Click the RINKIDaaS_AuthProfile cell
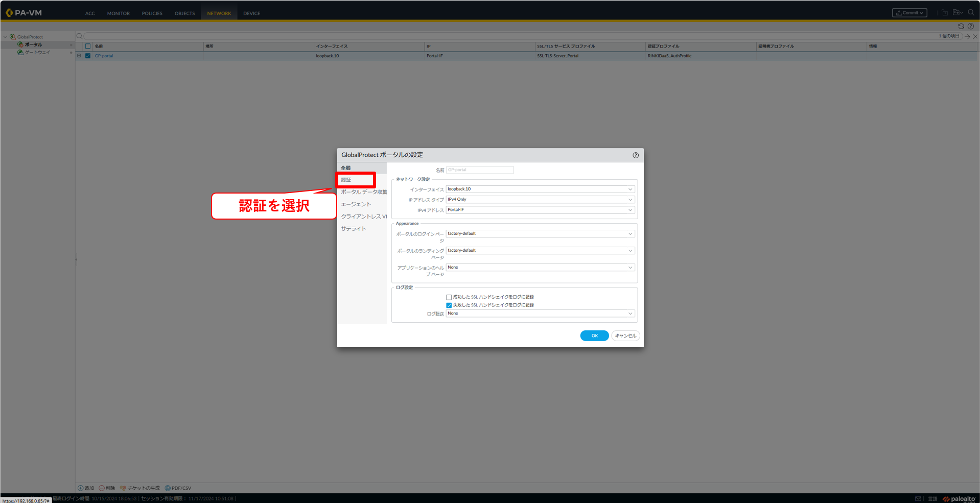This screenshot has width=980, height=503. pos(669,56)
